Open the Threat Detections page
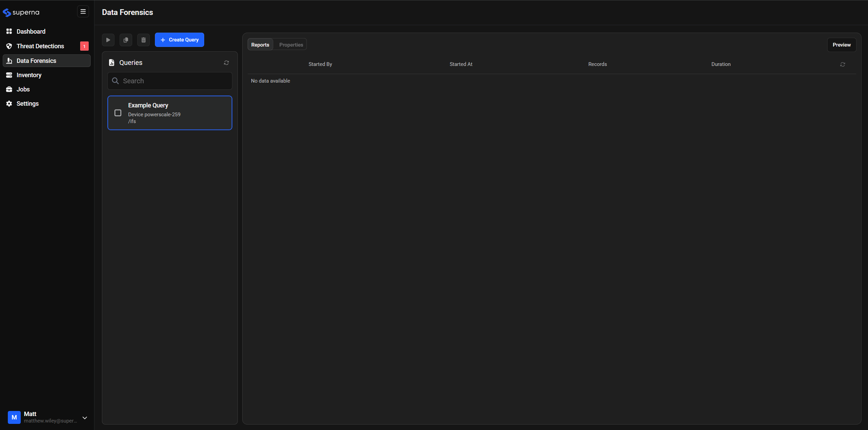This screenshot has height=430, width=868. pyautogui.click(x=47, y=46)
